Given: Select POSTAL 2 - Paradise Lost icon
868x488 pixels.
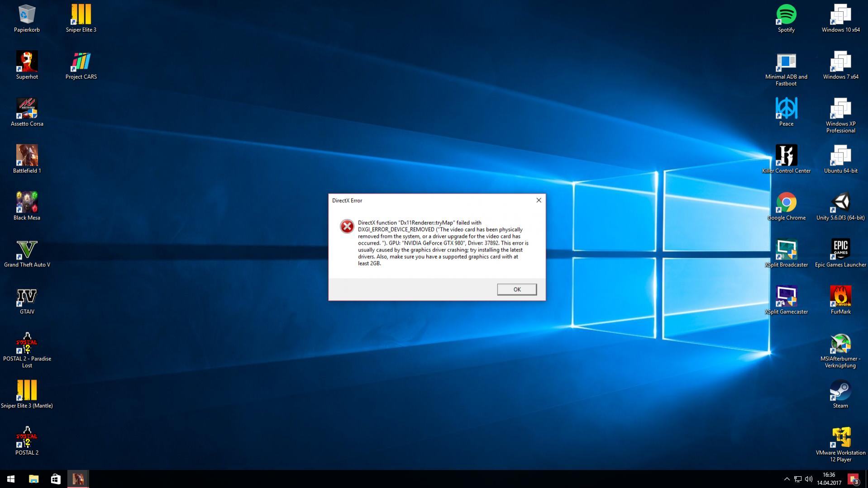Looking at the screenshot, I should coord(27,351).
